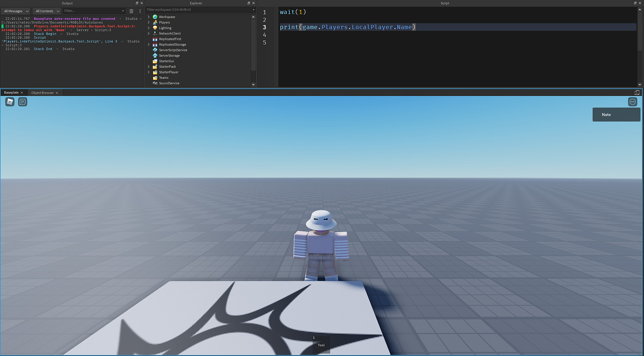Select the StarterGui icon in the Explorer
Image resolution: width=644 pixels, height=356 pixels.
coord(154,61)
